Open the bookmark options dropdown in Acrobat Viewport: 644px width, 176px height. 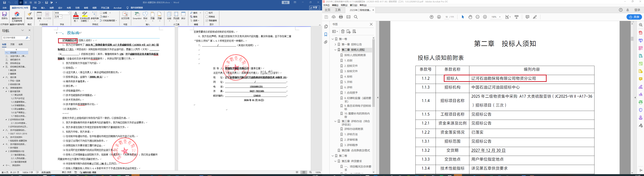click(x=335, y=31)
